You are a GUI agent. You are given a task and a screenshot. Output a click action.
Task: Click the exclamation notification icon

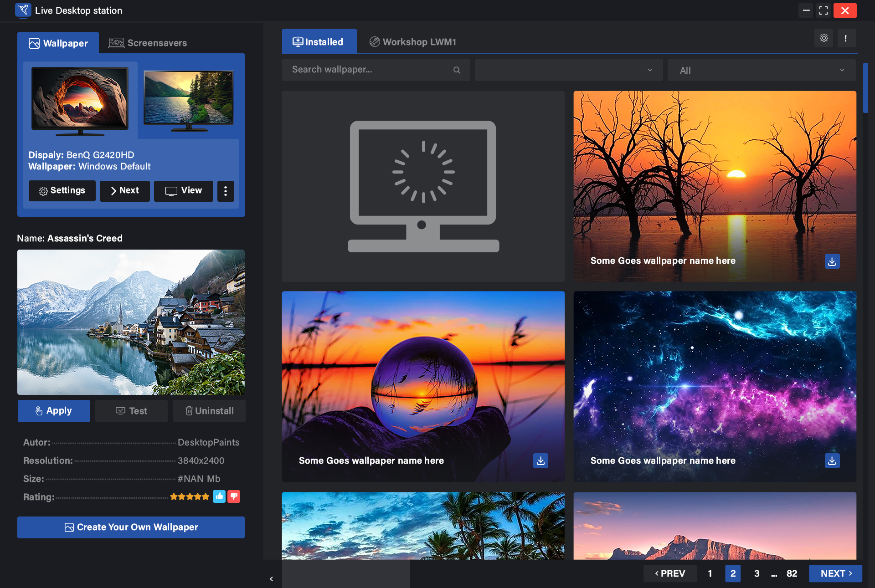coord(847,38)
